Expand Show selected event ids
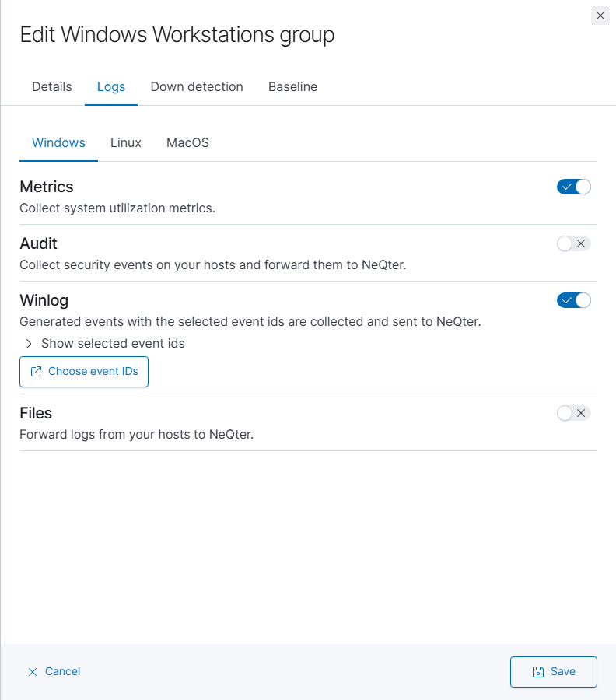The image size is (616, 700). click(x=104, y=343)
